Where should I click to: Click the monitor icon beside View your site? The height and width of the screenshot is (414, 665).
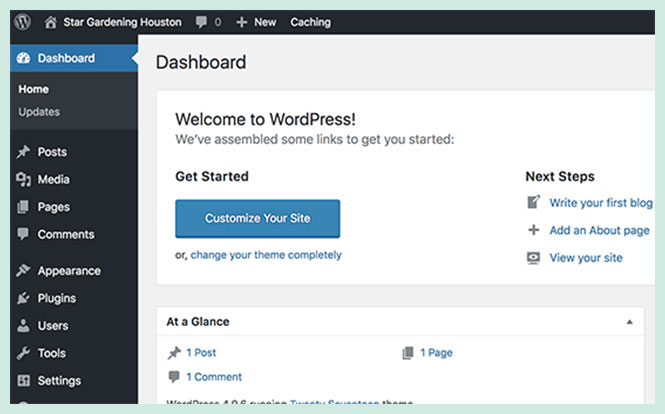(x=534, y=257)
